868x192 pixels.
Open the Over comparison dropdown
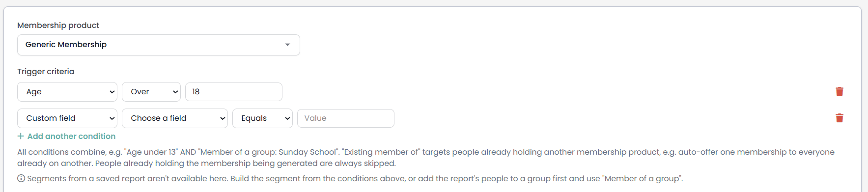pyautogui.click(x=151, y=92)
